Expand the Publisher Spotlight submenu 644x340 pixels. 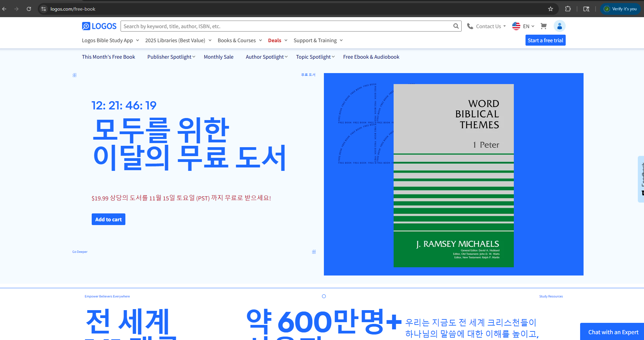(171, 57)
